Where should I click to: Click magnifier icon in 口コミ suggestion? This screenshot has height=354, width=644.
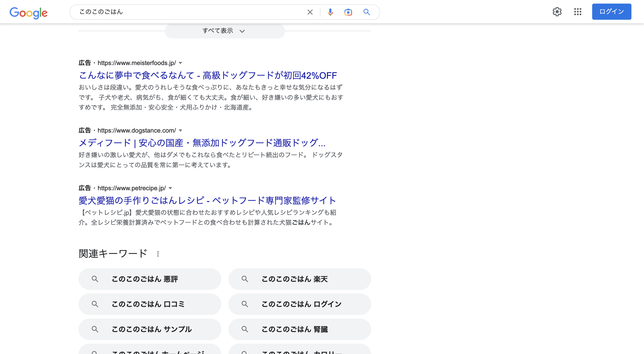(95, 304)
